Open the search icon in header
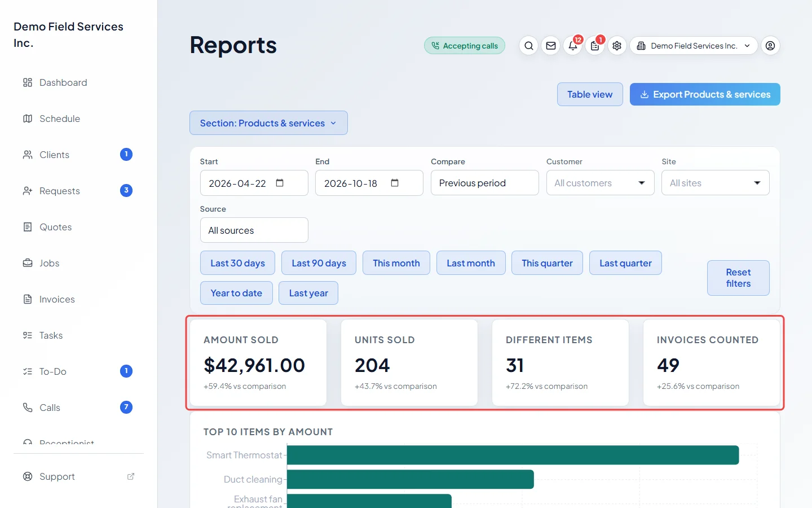The height and width of the screenshot is (508, 812). (528, 46)
